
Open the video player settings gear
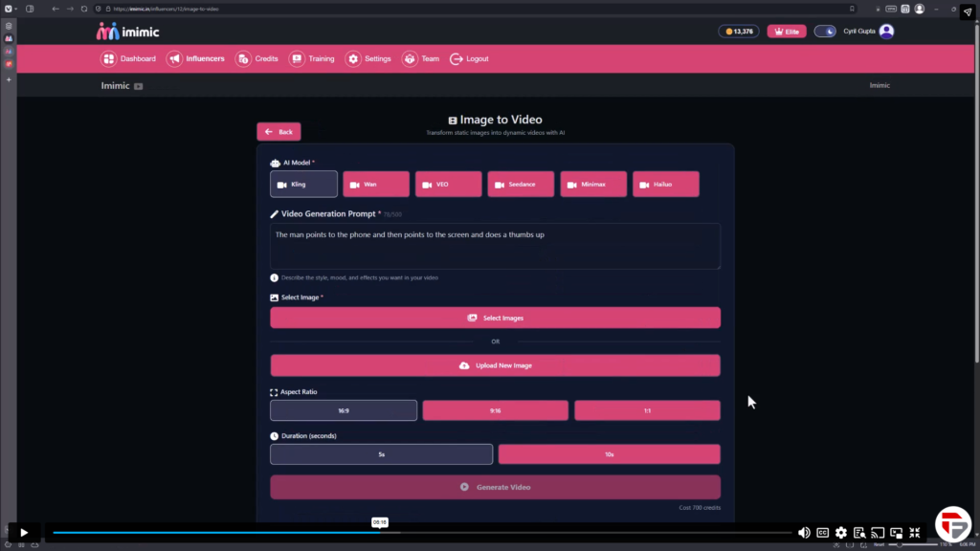pos(840,533)
